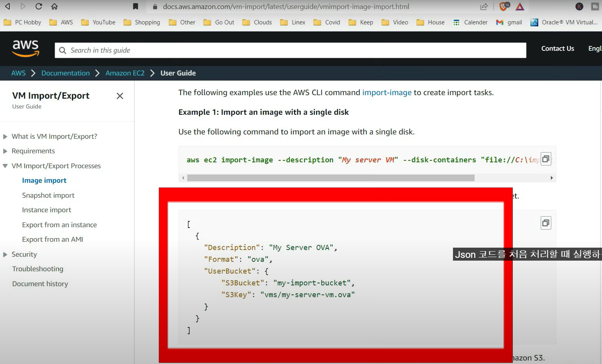The image size is (602, 364).
Task: Open the Oracle VM Virtual bookmark
Action: point(564,22)
